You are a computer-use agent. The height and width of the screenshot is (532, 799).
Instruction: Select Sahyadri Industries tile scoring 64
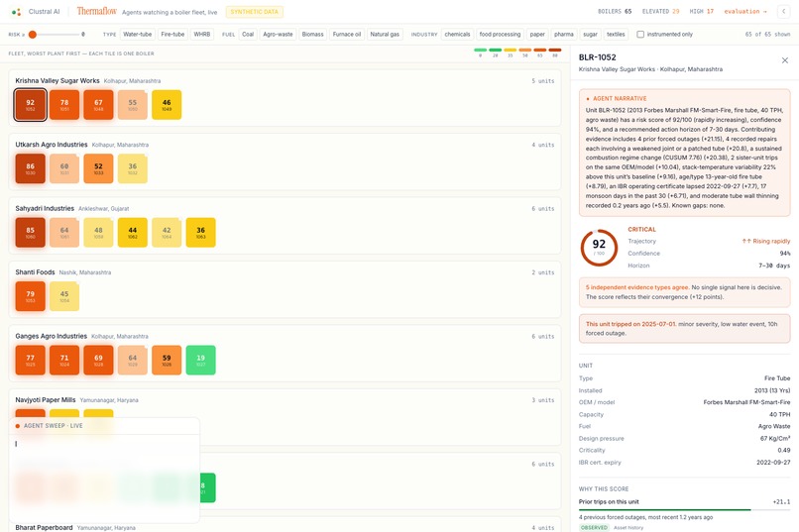click(64, 233)
